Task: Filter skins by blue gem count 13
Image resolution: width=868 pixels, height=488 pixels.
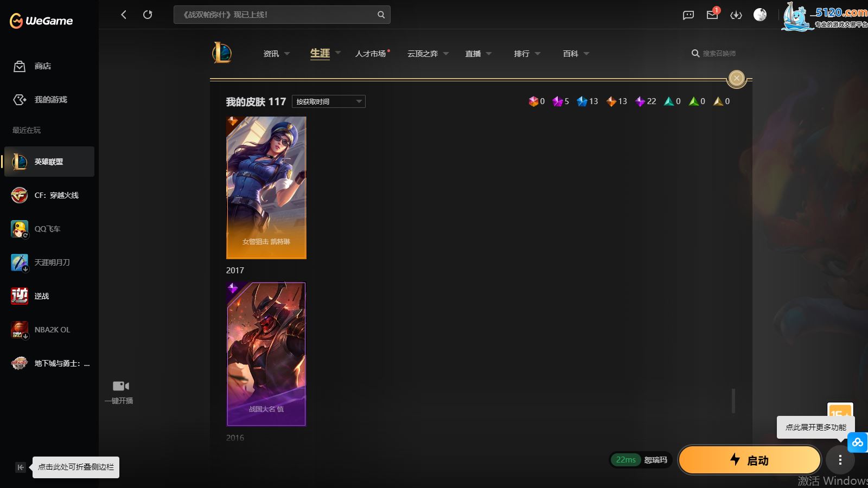Action: pyautogui.click(x=588, y=101)
